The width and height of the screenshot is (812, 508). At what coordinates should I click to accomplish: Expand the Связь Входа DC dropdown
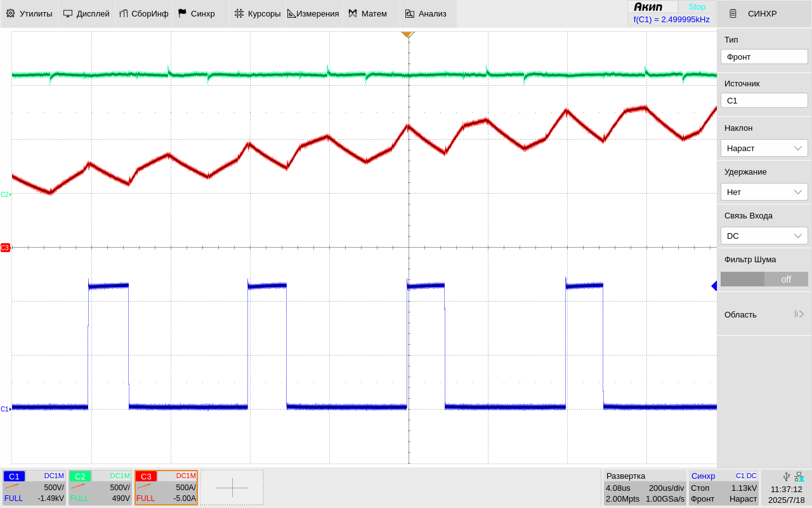click(764, 236)
